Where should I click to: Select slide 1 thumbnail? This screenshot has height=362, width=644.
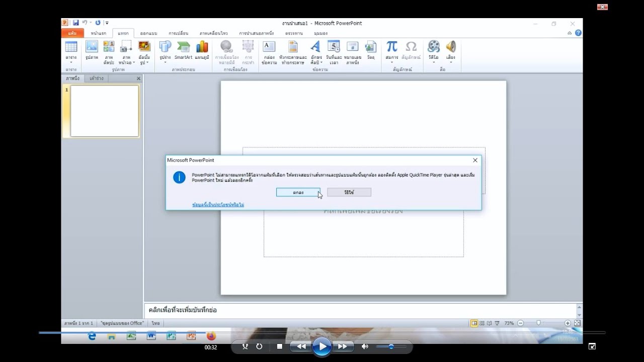coord(105,111)
